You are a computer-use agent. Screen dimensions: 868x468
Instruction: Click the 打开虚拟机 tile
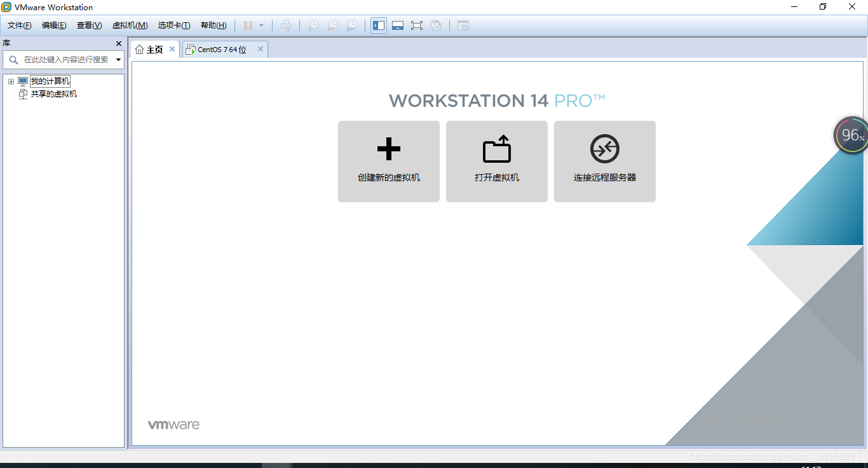pos(497,162)
